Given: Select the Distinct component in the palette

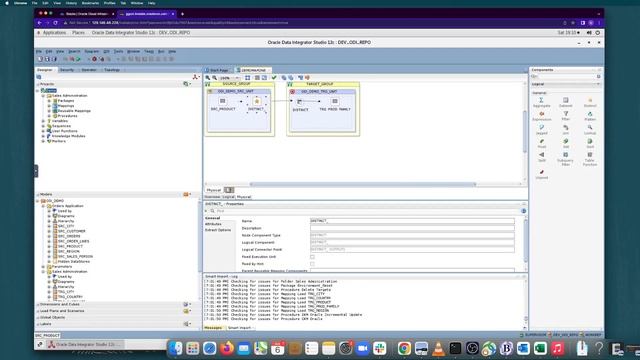Looking at the screenshot, I should 590,102.
